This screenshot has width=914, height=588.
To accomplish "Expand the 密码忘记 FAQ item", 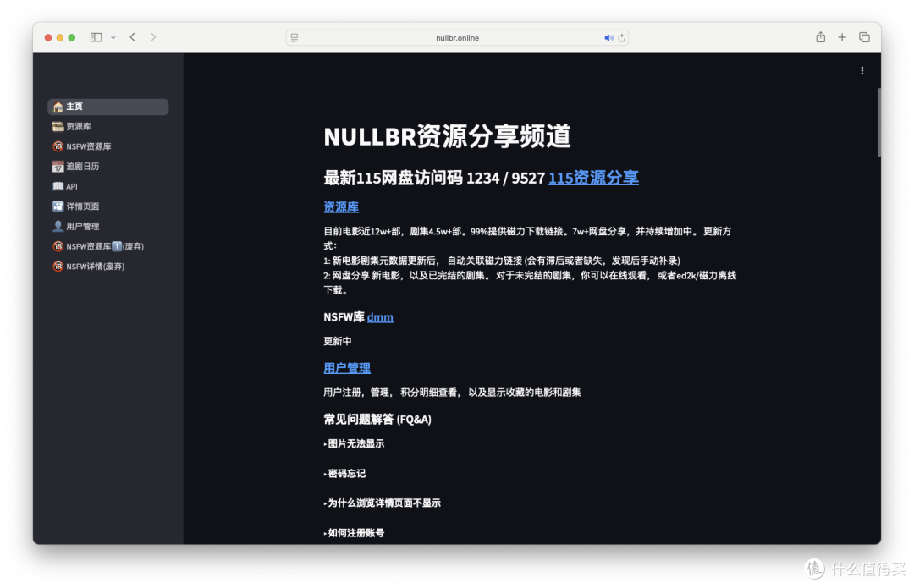I will (x=344, y=473).
